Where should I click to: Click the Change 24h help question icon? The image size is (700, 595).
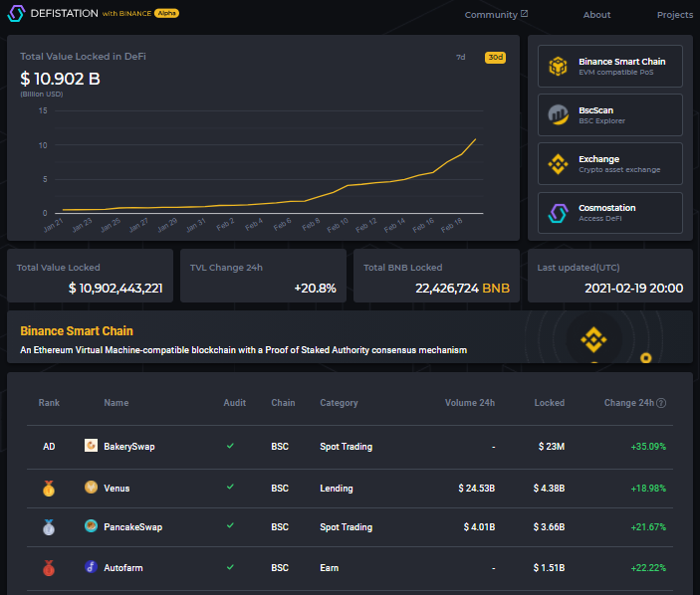[661, 403]
